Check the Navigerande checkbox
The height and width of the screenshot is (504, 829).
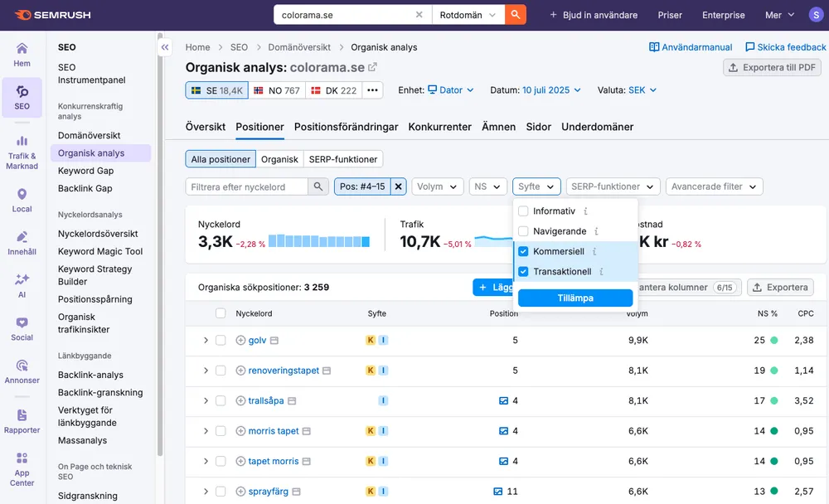[x=523, y=231]
